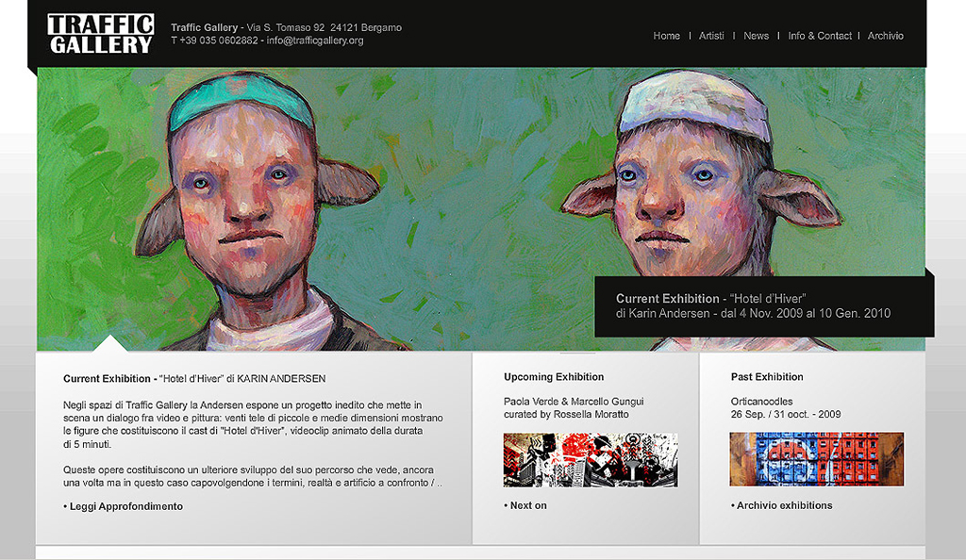Click the 26 Sep. / 31 ooct. - 2009 date
This screenshot has height=560, width=966.
(x=786, y=414)
